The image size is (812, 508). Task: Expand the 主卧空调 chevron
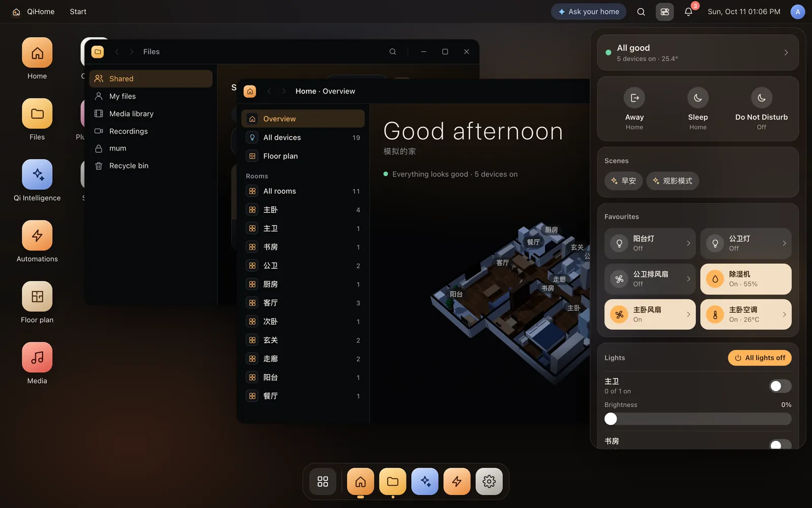coord(785,314)
